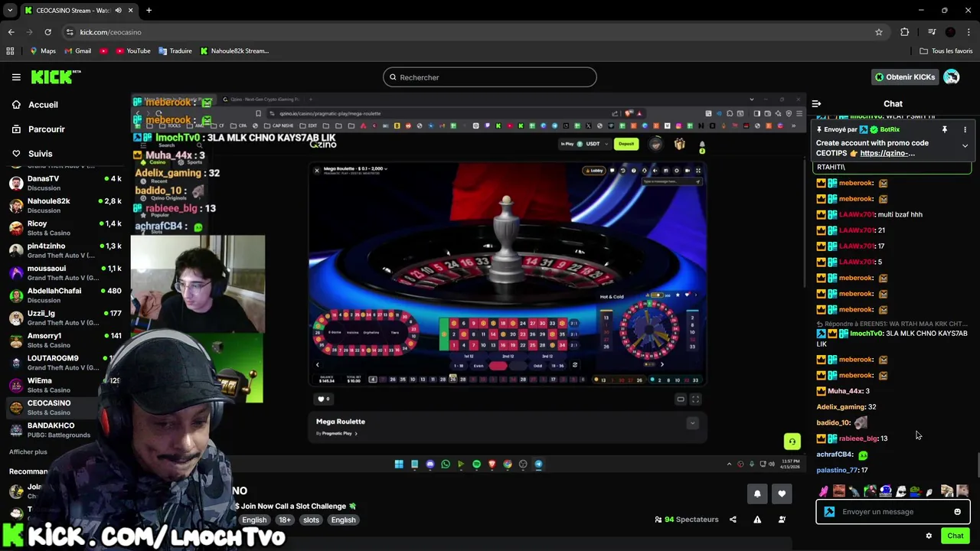Click the Obtenir KICKs button

click(905, 77)
